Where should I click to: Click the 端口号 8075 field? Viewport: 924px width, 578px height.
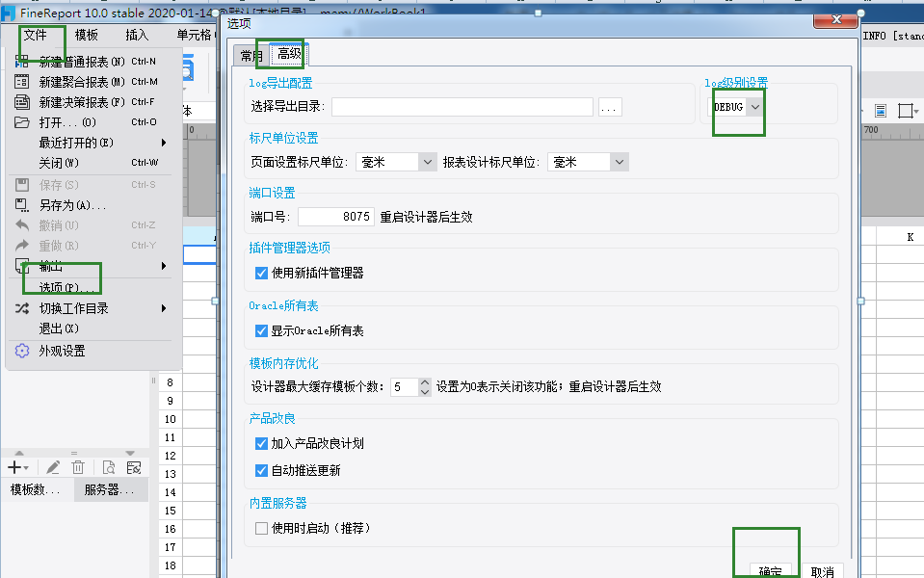[336, 217]
